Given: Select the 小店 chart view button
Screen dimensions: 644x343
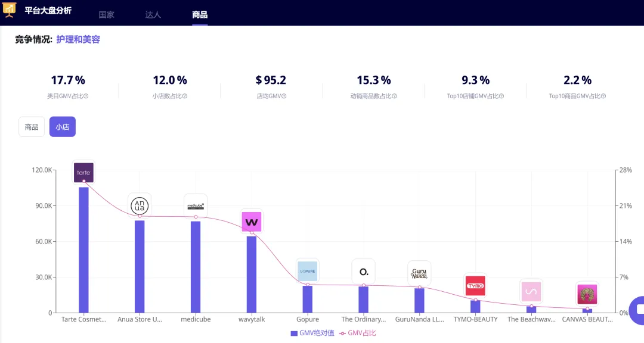Looking at the screenshot, I should coord(63,127).
